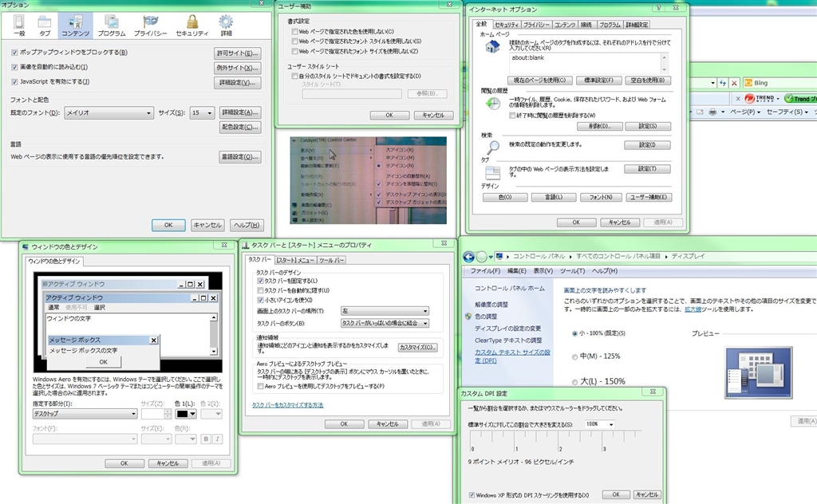Open the タスクバーをカスタマイズする方法 link

(288, 405)
